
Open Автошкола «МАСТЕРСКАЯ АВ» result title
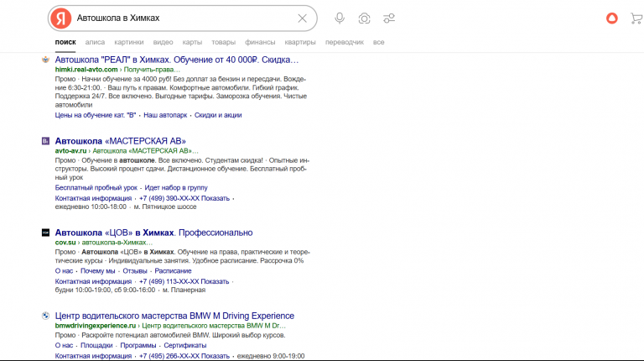121,141
